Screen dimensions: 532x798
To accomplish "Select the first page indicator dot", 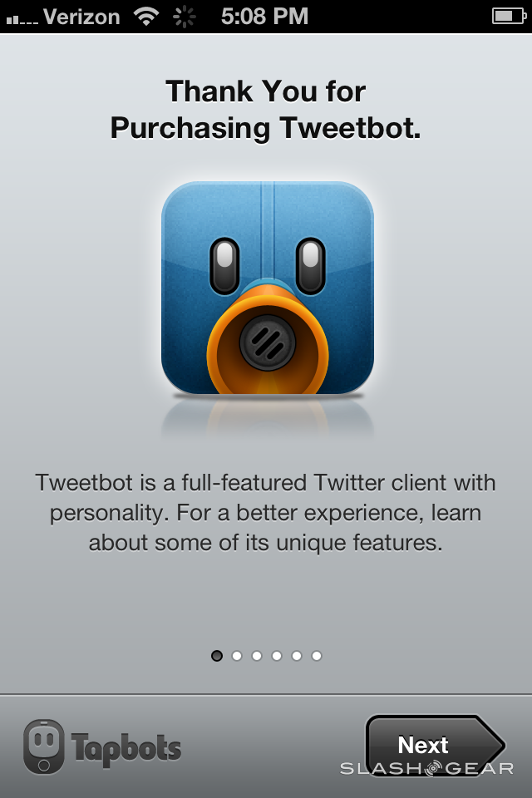I will (x=217, y=656).
